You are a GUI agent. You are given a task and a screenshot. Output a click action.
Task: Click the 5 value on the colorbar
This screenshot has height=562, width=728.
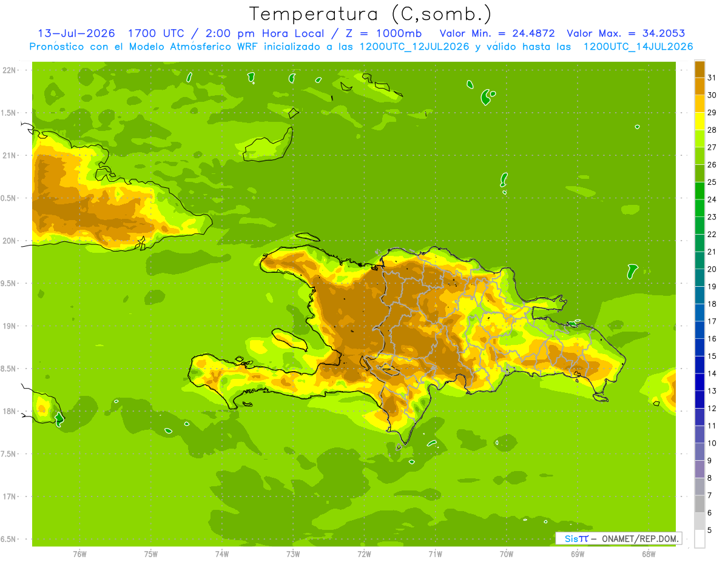coord(710,530)
